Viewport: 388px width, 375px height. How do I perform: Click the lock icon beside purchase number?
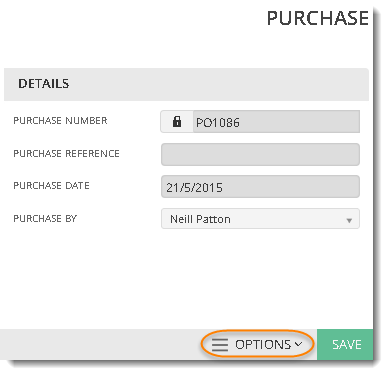(177, 122)
